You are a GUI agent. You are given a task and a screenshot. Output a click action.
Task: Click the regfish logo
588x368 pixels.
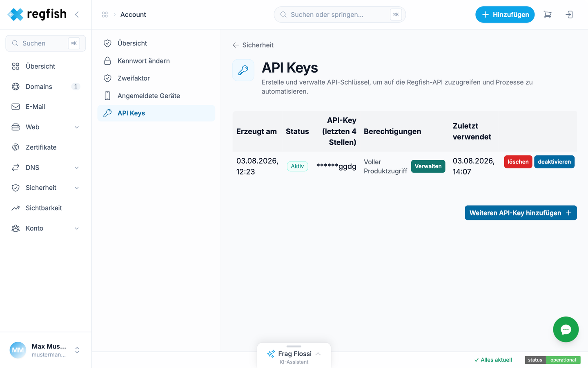37,14
